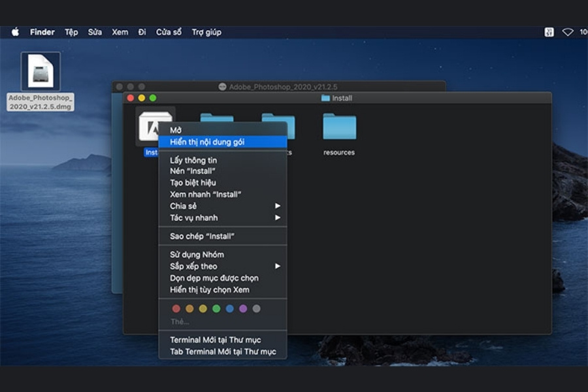Image resolution: width=588 pixels, height=392 pixels.
Task: Click the disk icon in background window title
Action: click(222, 87)
